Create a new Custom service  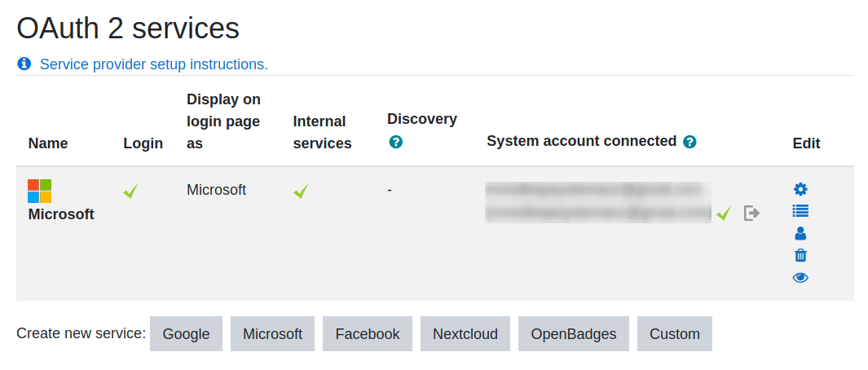[675, 334]
